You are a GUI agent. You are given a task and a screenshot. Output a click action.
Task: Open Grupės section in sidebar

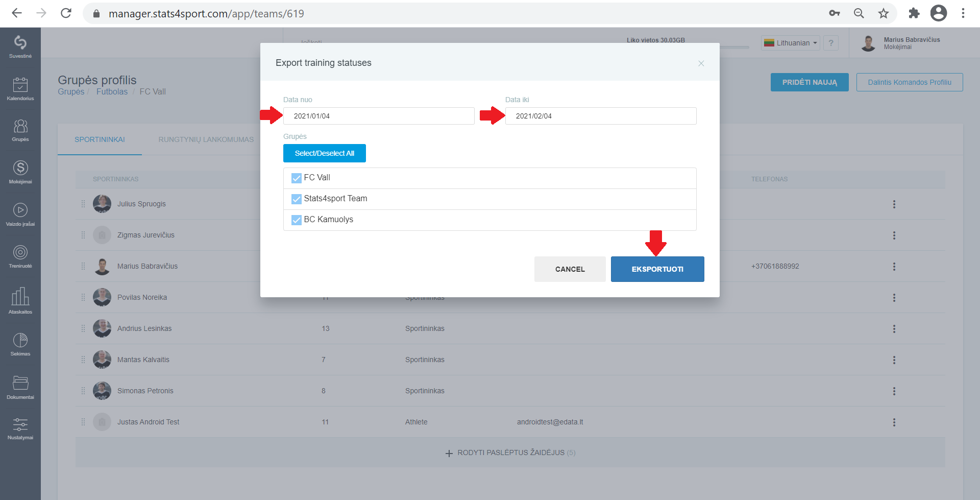click(20, 130)
